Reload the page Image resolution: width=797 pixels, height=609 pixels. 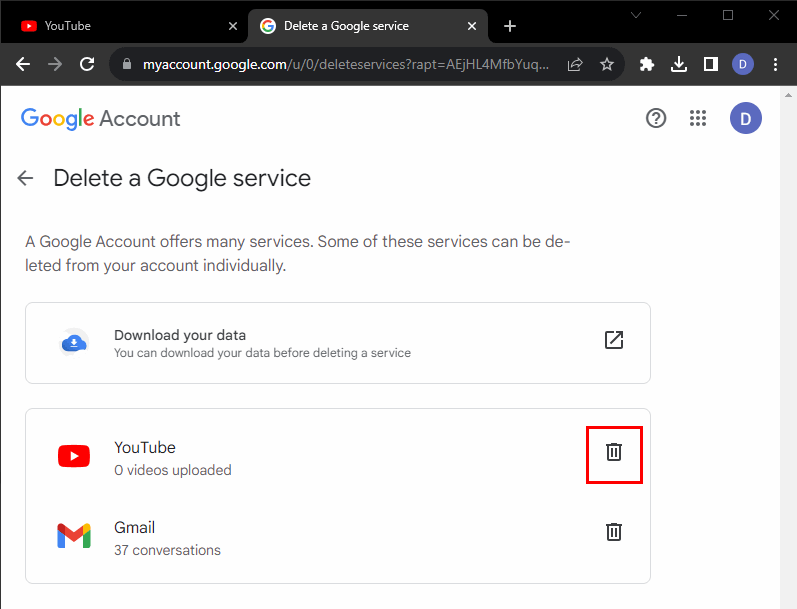click(x=87, y=64)
